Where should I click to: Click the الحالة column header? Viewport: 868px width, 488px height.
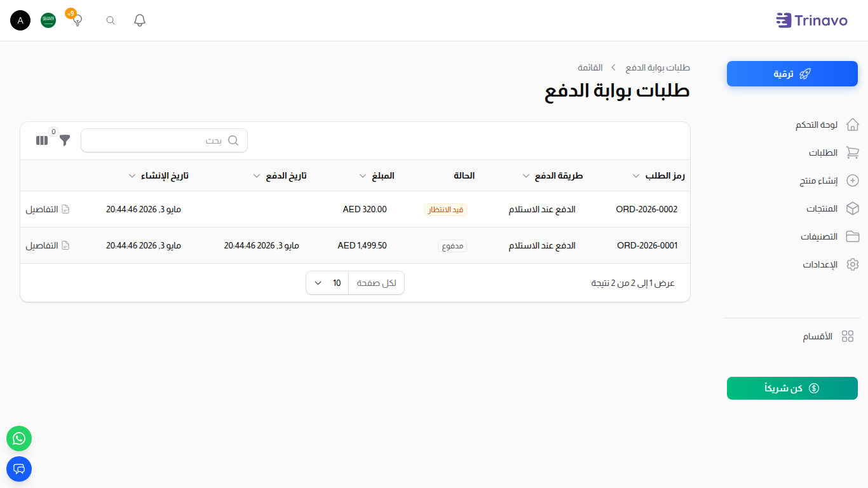464,175
